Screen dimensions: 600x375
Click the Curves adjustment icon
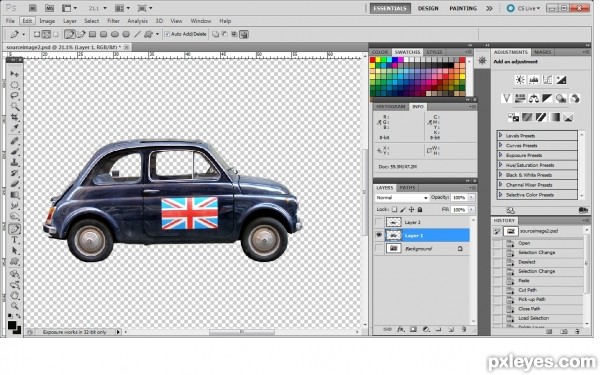(547, 80)
